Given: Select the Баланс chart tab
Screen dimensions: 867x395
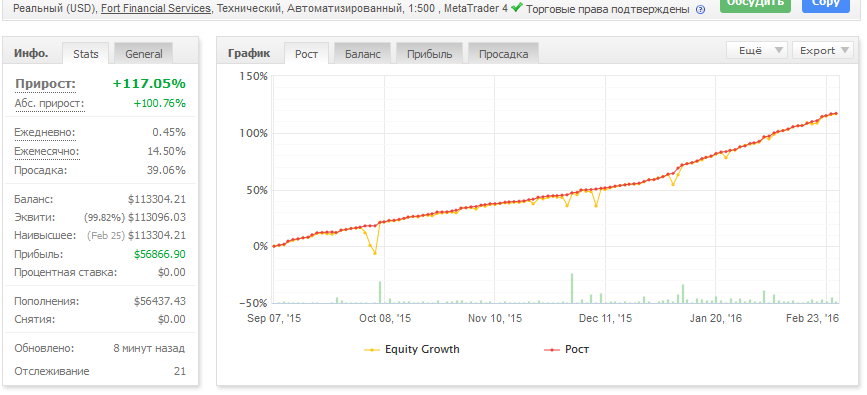Looking at the screenshot, I should pyautogui.click(x=363, y=54).
